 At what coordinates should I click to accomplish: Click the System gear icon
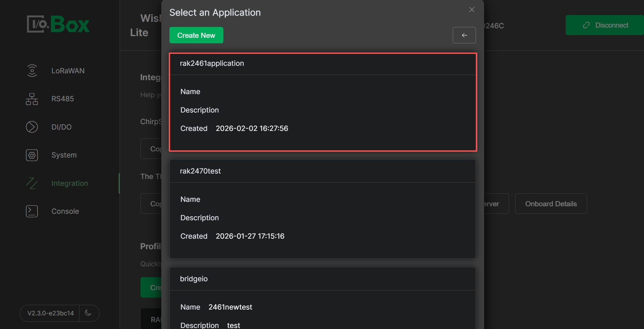tap(32, 155)
